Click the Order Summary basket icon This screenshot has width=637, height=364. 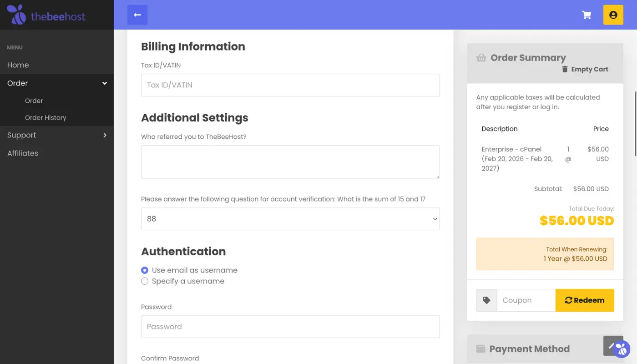click(481, 58)
